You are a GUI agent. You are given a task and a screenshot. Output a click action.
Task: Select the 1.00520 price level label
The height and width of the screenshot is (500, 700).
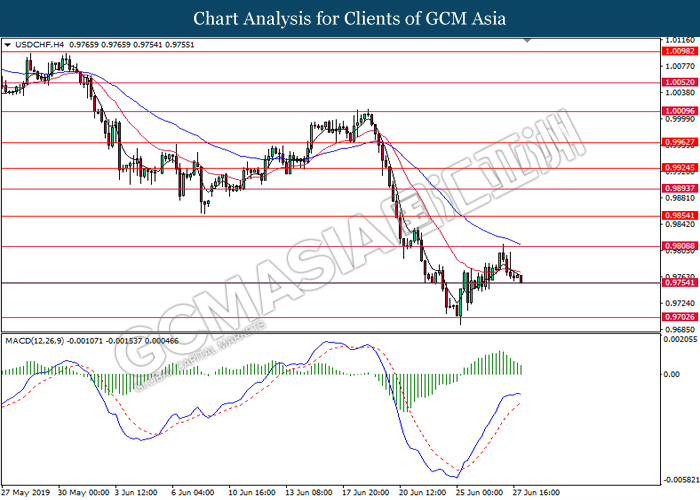pos(680,82)
